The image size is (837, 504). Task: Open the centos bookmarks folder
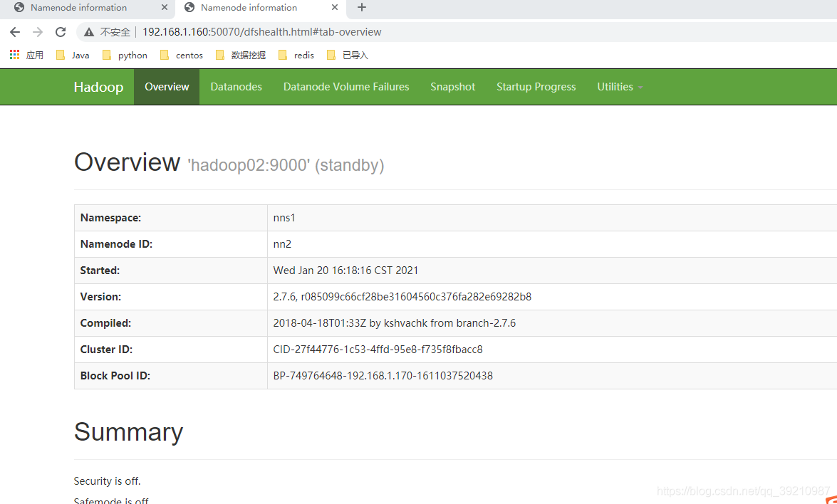tap(182, 55)
